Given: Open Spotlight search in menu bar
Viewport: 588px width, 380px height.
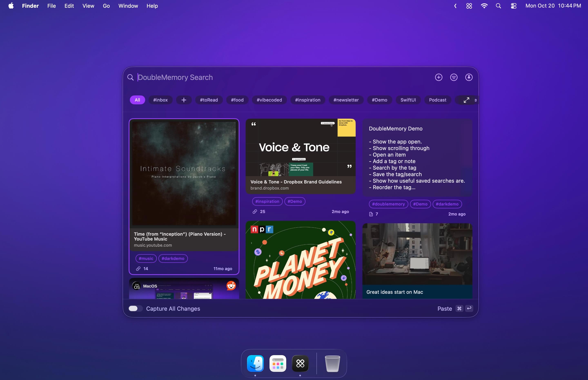Looking at the screenshot, I should pyautogui.click(x=498, y=6).
